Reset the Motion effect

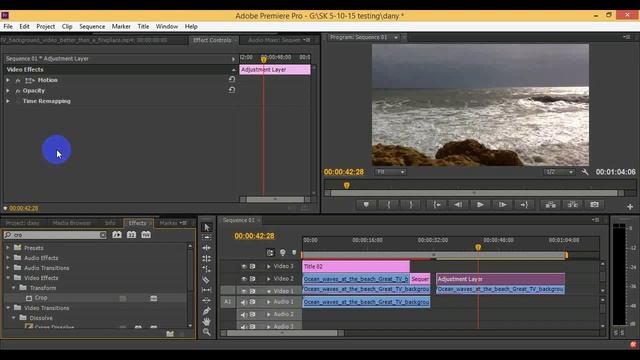click(x=232, y=79)
